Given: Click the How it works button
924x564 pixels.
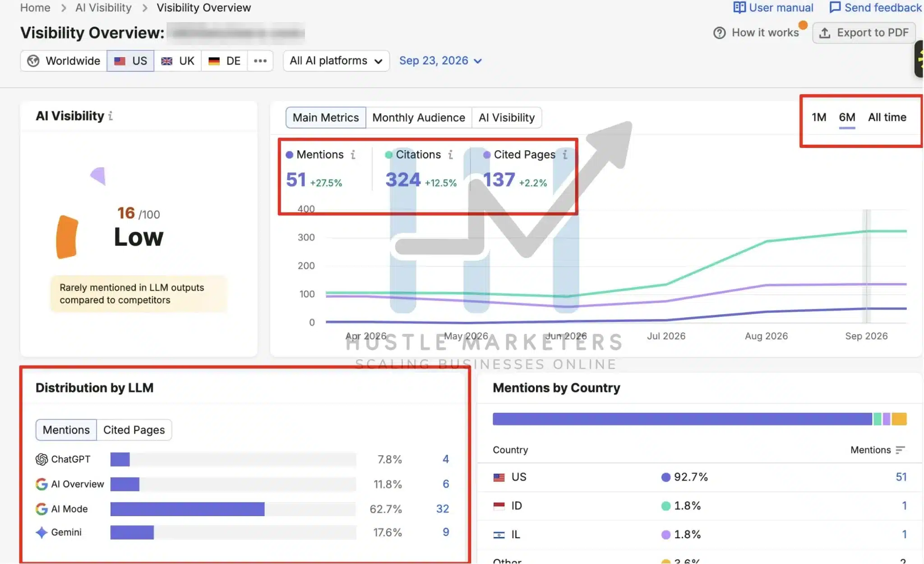Looking at the screenshot, I should (x=756, y=33).
